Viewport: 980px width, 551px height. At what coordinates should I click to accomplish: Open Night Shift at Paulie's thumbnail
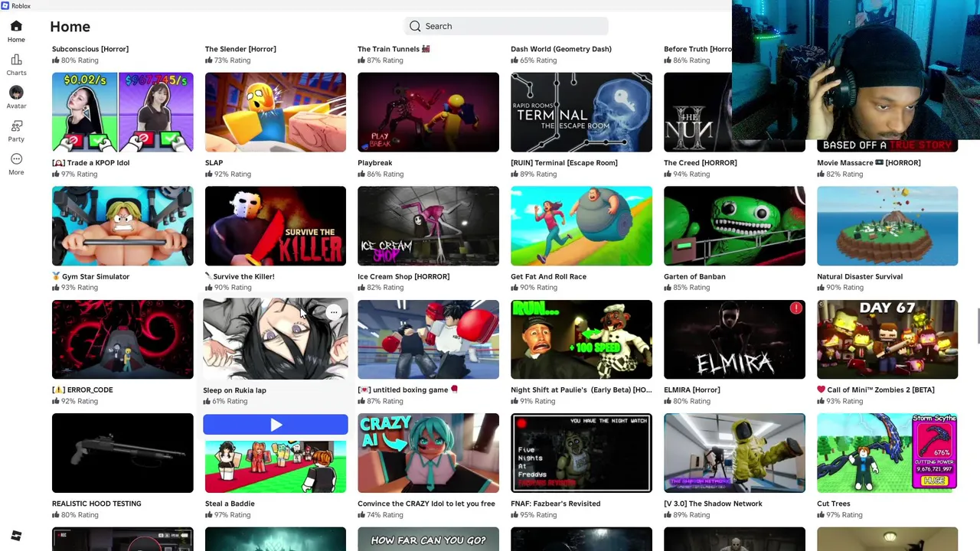point(581,339)
